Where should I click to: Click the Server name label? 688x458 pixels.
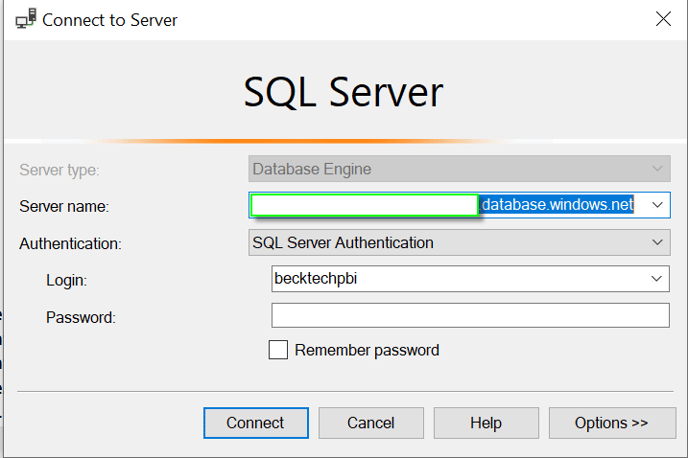(x=64, y=206)
